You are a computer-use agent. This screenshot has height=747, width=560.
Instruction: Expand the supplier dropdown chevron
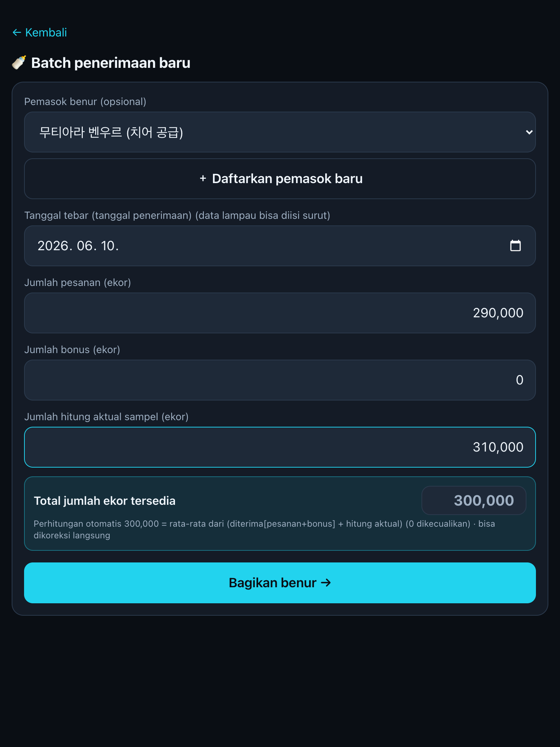point(529,132)
